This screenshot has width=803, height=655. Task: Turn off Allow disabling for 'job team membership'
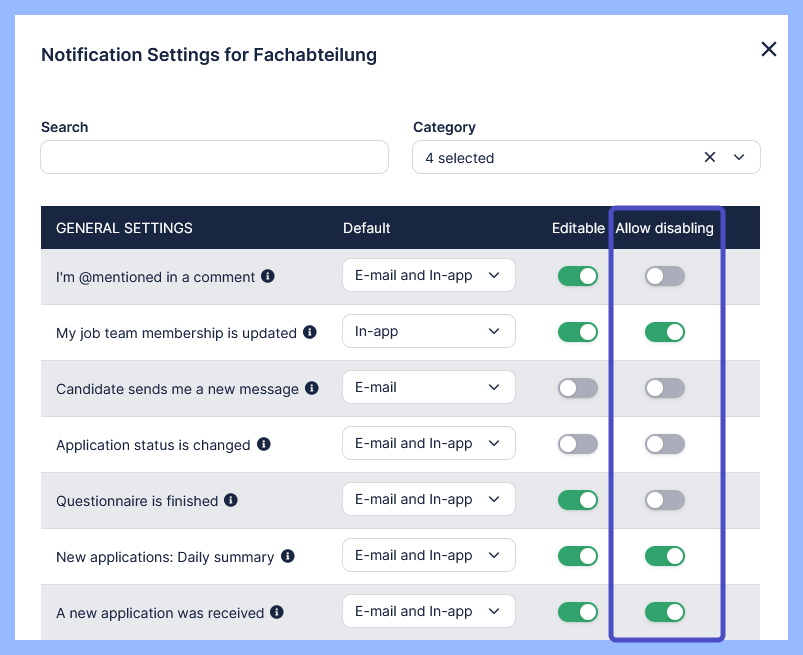[665, 332]
